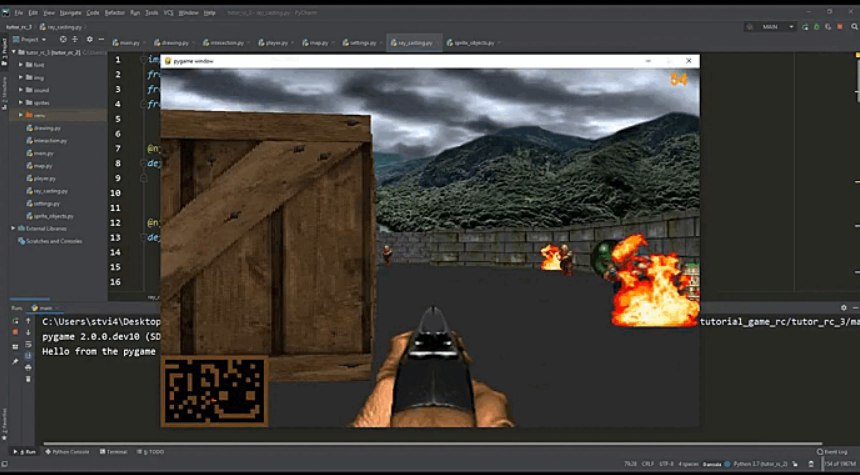
Task: Expand the font folder
Action: tap(21, 65)
